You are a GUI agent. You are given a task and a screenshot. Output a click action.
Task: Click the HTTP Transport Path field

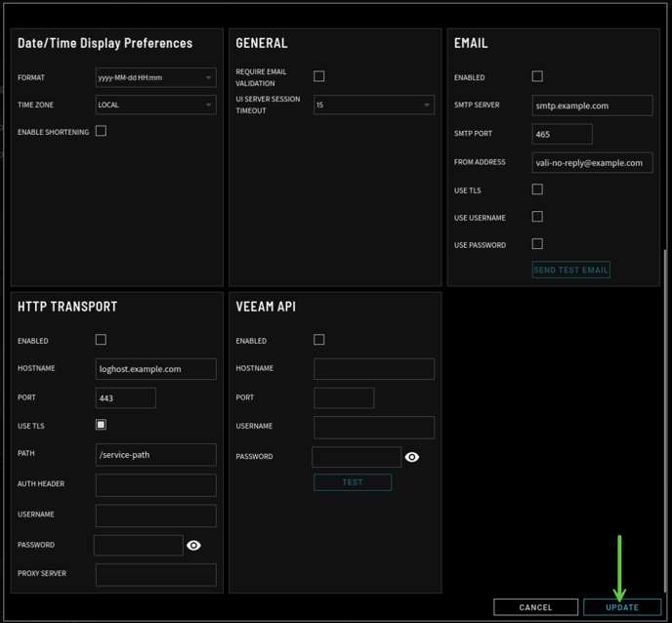pyautogui.click(x=156, y=455)
